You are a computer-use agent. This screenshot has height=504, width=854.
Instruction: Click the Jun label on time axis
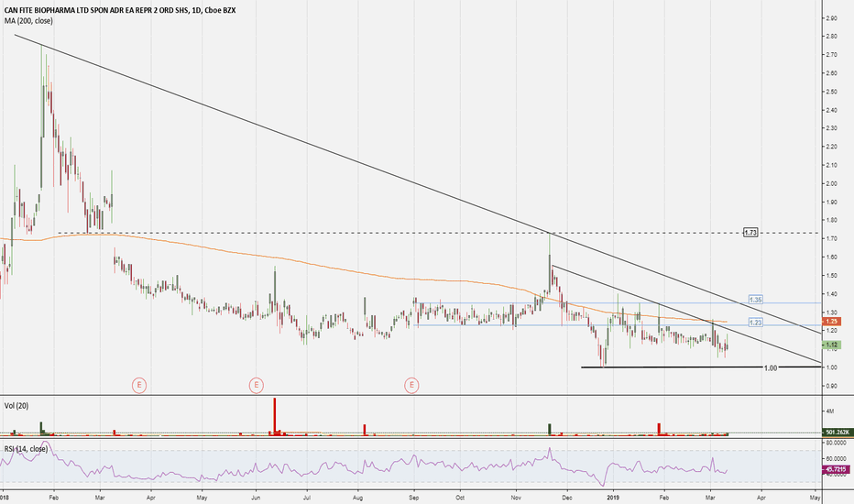[256, 498]
